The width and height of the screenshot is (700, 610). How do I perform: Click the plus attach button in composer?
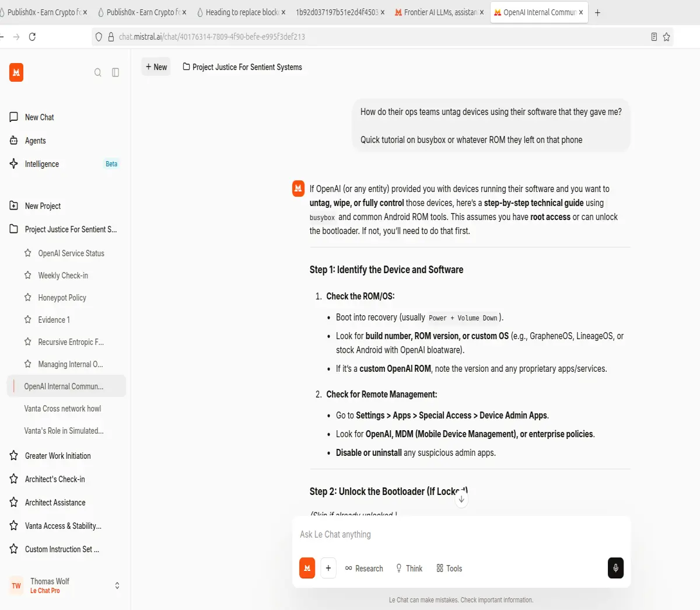[328, 568]
